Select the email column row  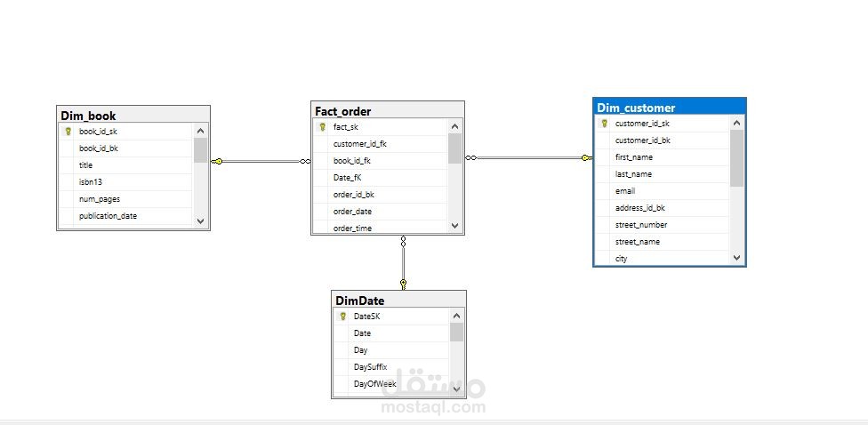[662, 191]
